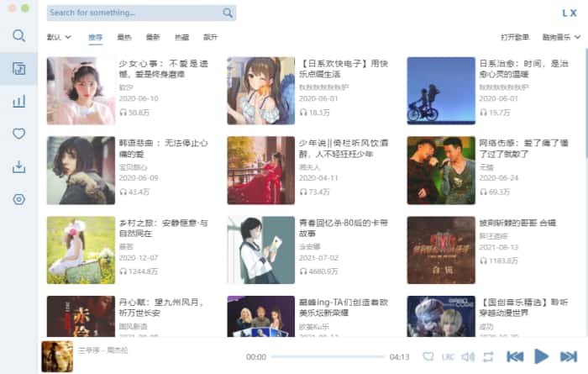Skip to the previous track
Viewport: 588px width, 374px height.
515,356
